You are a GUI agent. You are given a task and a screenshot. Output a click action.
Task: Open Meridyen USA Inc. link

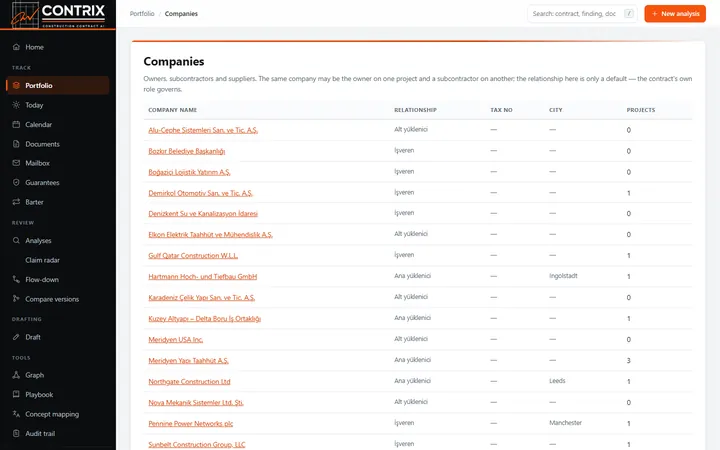[175, 340]
